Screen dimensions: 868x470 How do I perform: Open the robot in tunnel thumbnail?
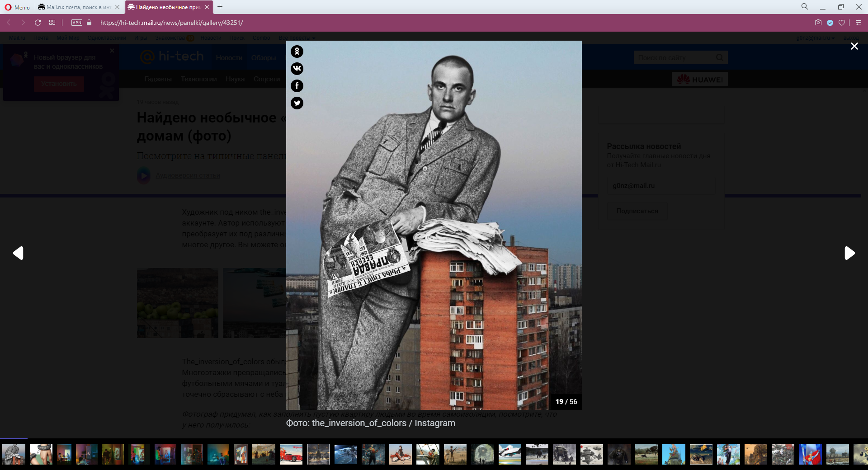[482, 454]
